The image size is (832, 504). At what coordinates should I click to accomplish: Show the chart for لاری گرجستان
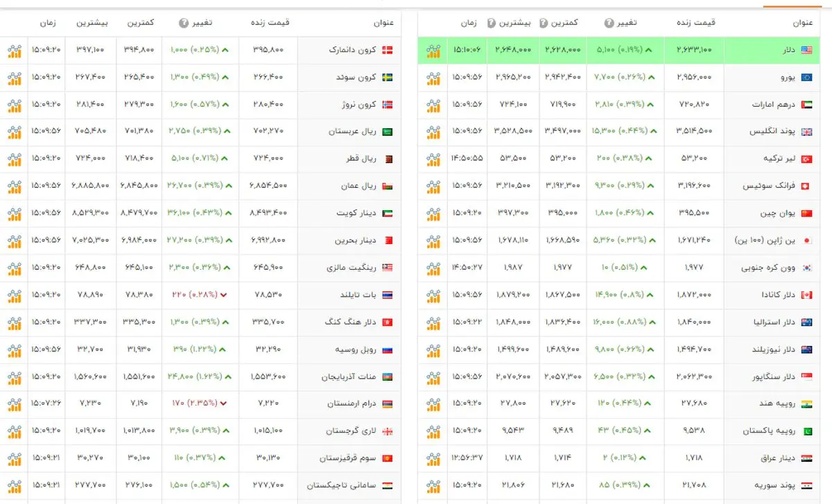15,431
